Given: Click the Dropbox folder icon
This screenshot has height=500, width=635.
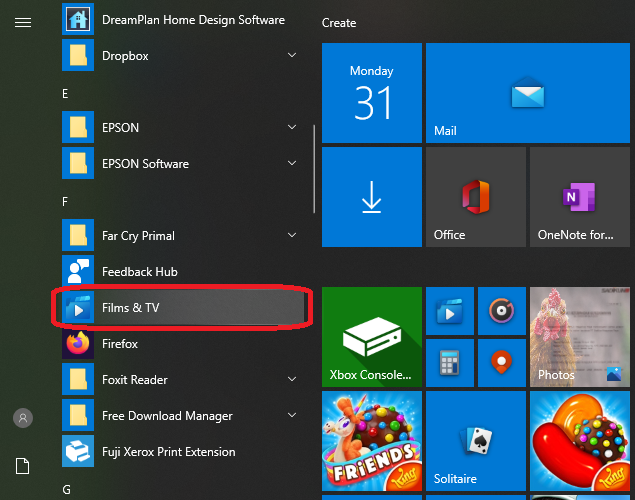Looking at the screenshot, I should (x=78, y=55).
